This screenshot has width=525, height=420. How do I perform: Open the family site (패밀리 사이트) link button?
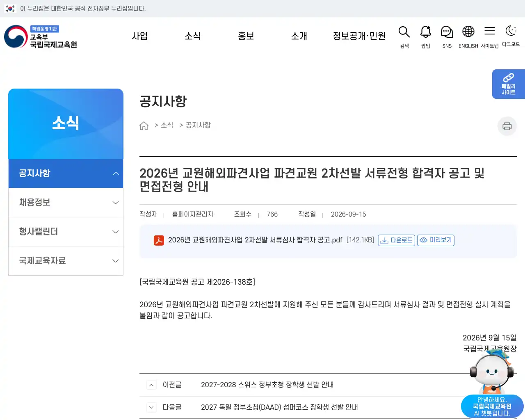(509, 84)
